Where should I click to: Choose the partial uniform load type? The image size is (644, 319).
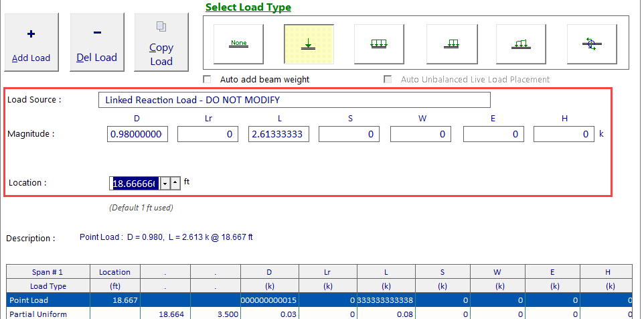[x=451, y=44]
